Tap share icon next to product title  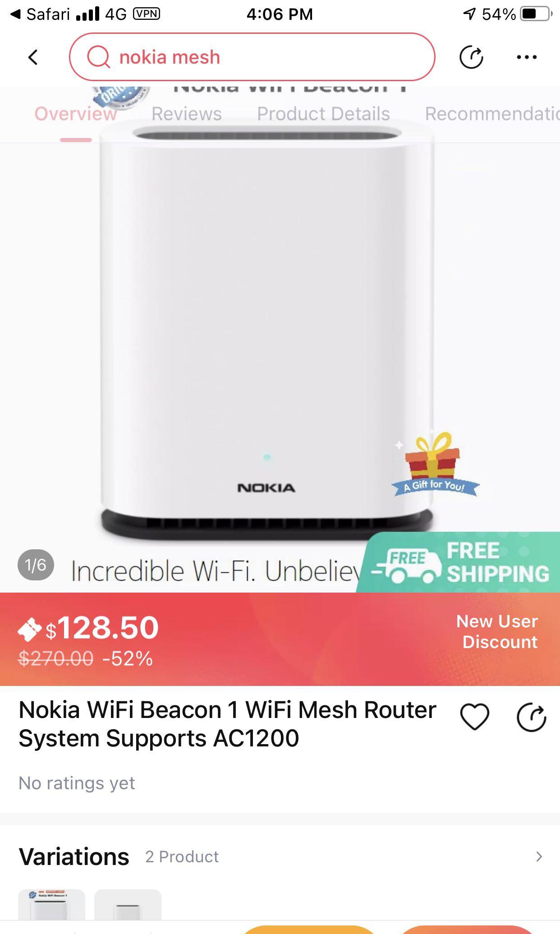(531, 717)
